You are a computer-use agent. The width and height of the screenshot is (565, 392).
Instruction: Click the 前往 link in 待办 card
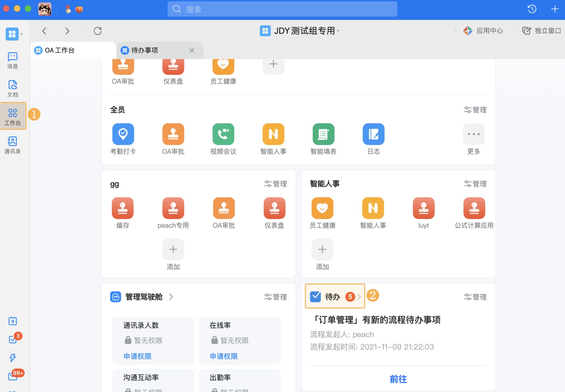[398, 379]
